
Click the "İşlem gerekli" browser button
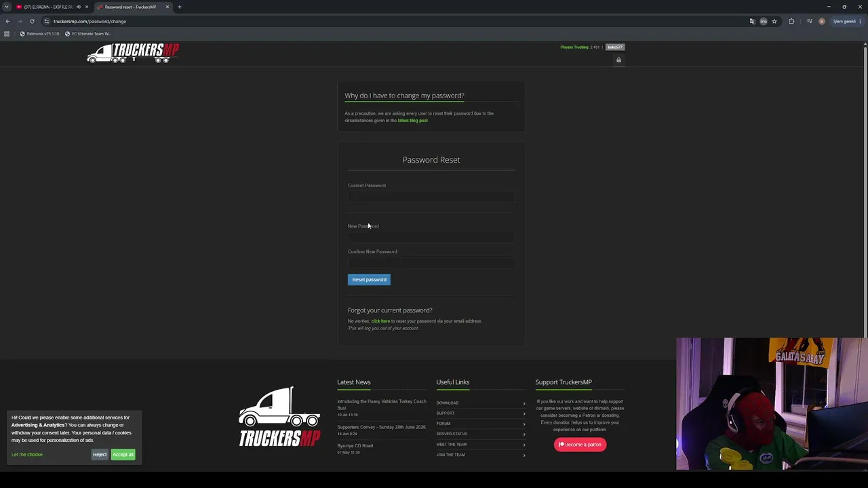pyautogui.click(x=846, y=21)
